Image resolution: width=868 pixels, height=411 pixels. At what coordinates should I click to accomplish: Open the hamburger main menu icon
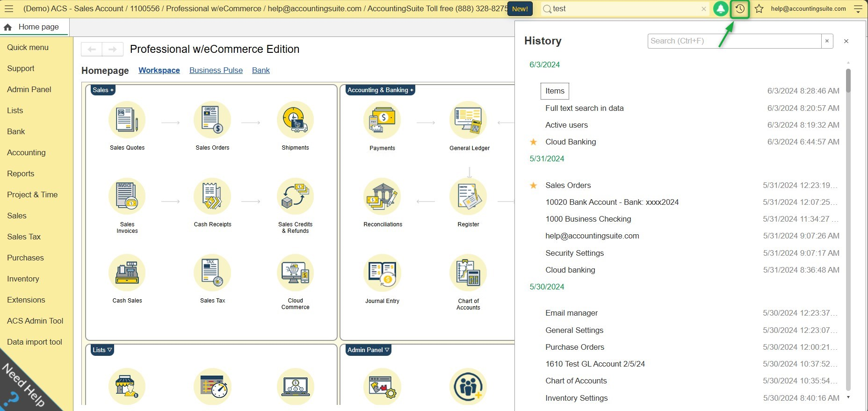[8, 9]
